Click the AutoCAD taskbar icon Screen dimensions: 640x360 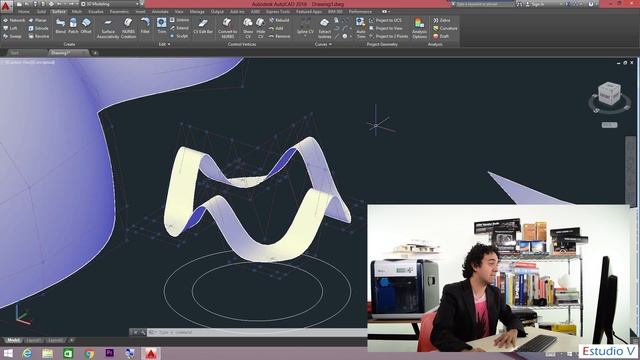coord(151,353)
